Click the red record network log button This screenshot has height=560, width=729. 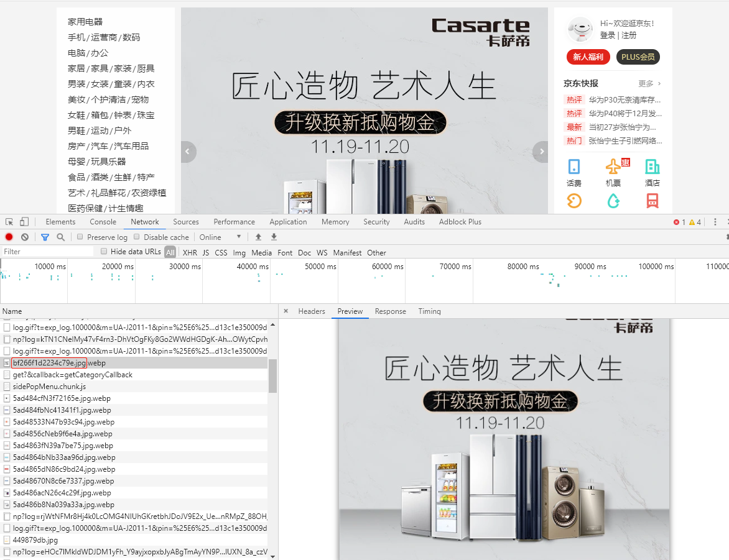(x=9, y=237)
